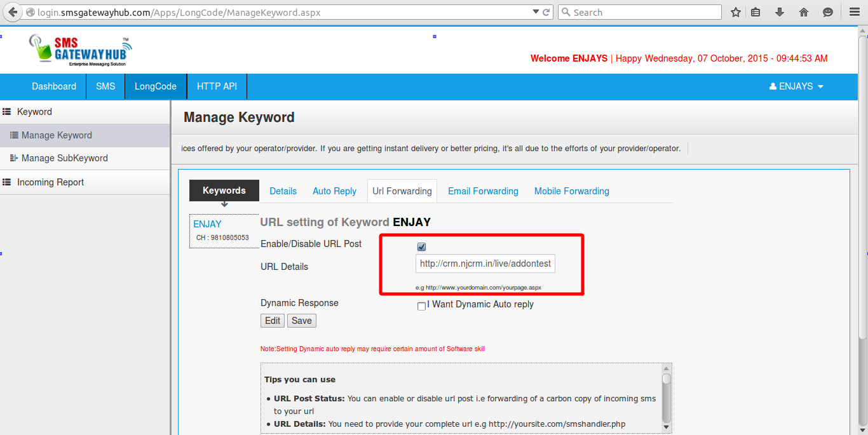The image size is (868, 435).
Task: Open the HTTP API menu item
Action: coord(217,86)
